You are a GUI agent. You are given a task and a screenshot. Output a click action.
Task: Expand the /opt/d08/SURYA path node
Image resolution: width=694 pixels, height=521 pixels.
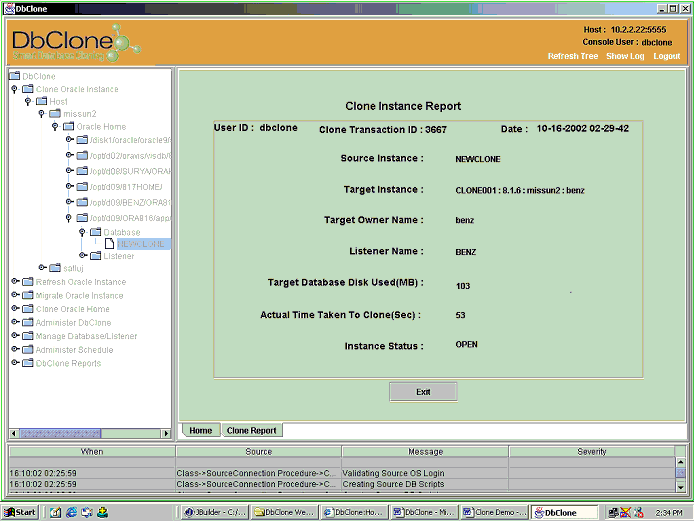tap(69, 170)
